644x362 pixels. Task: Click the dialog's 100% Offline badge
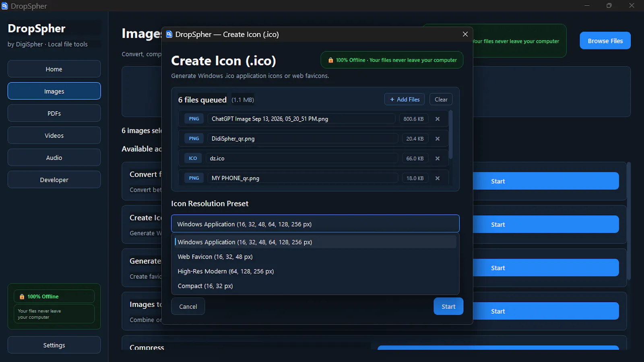(x=392, y=60)
